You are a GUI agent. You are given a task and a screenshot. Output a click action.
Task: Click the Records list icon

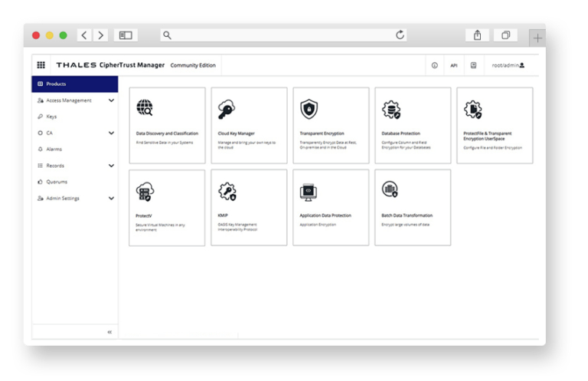[x=40, y=166]
